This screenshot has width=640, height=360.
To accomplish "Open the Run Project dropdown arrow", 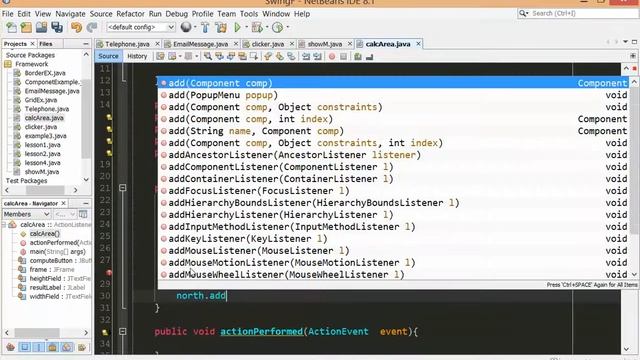I will [x=246, y=27].
